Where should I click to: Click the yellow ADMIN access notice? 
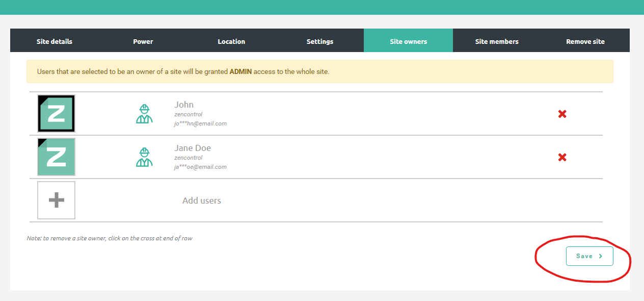pos(320,71)
